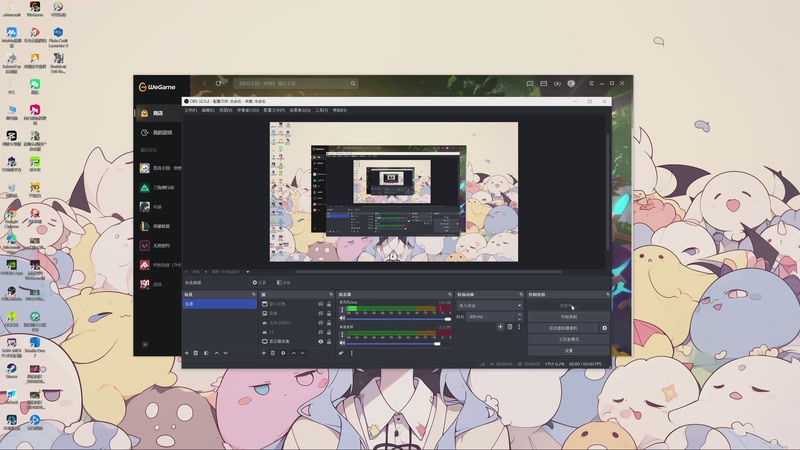Open advanced audio properties link icon
Viewport: 800px width, 450px height.
341,353
